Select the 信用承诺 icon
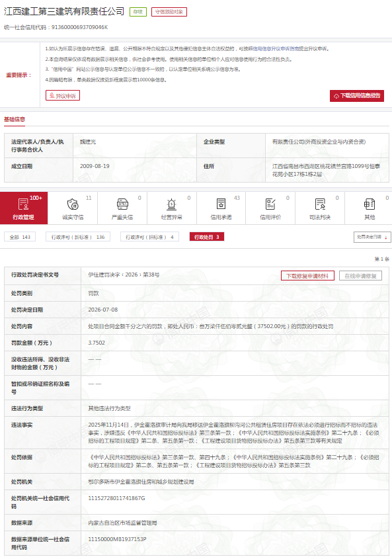This screenshot has height=559, width=392. pyautogui.click(x=221, y=204)
